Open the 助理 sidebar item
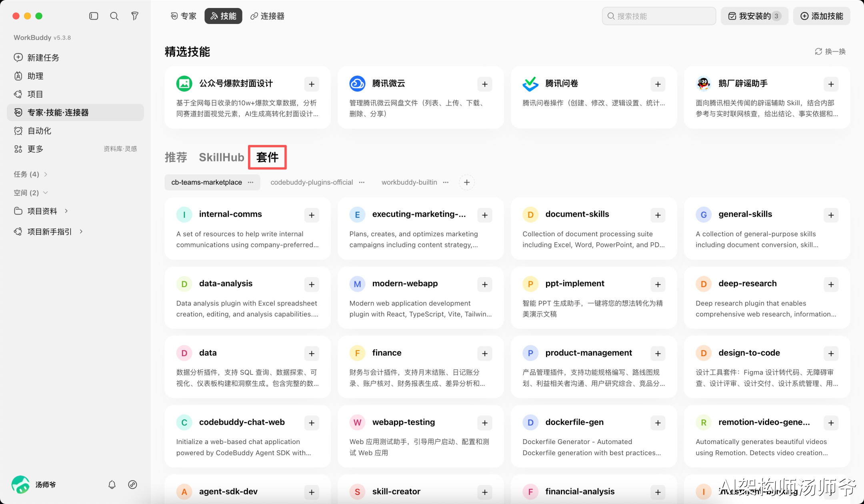Image resolution: width=864 pixels, height=504 pixels. tap(75, 76)
